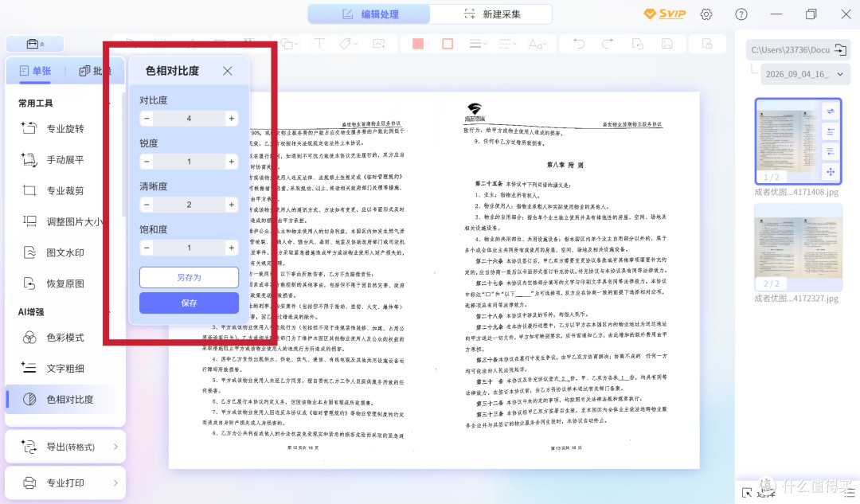The image size is (860, 504).
Task: Open the dashed line style dropdown
Action: (x=507, y=44)
